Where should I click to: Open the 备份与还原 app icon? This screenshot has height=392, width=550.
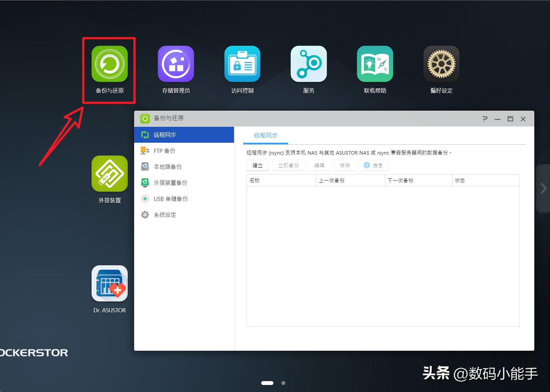click(x=109, y=63)
